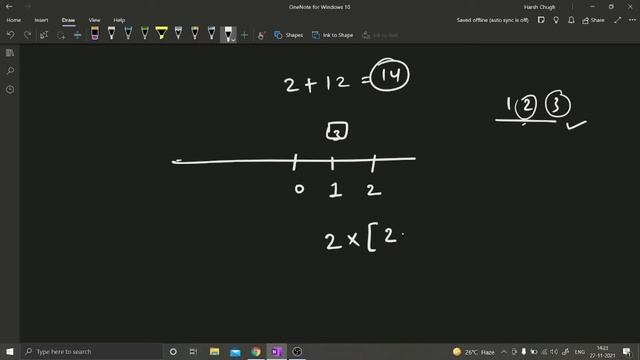Screen dimensions: 640x360
Task: Open Action Center notifications
Action: (x=627, y=352)
